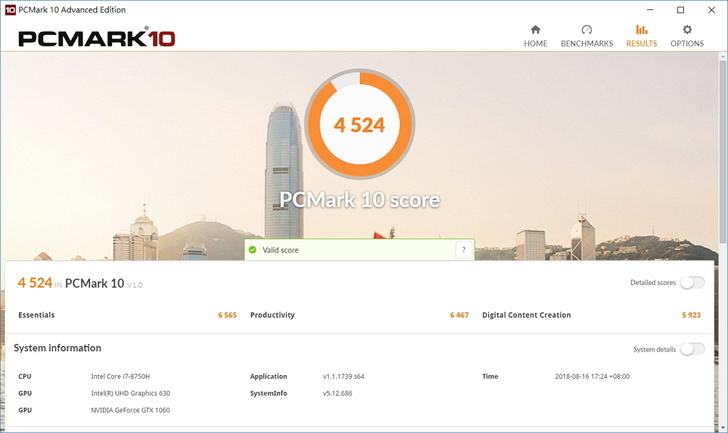
Task: Click the Productivity score 6 467
Action: 459,315
